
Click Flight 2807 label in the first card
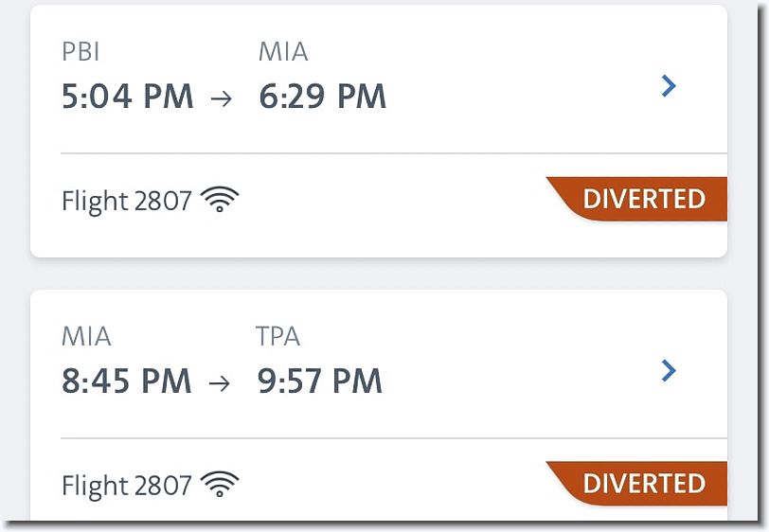coord(127,202)
